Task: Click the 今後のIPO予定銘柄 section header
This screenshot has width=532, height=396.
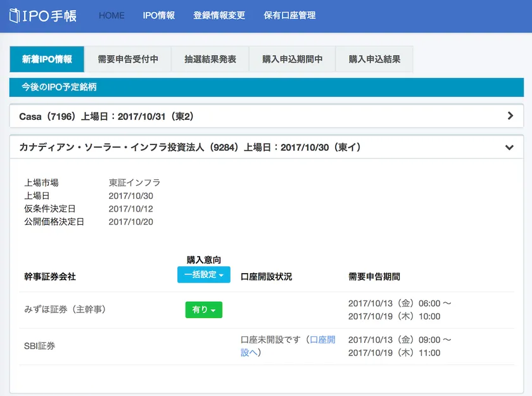Action: pyautogui.click(x=59, y=87)
